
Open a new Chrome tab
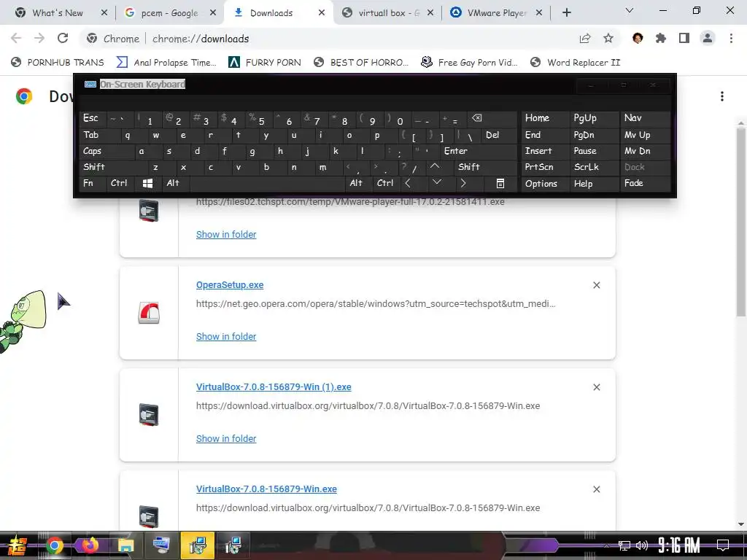click(x=566, y=13)
